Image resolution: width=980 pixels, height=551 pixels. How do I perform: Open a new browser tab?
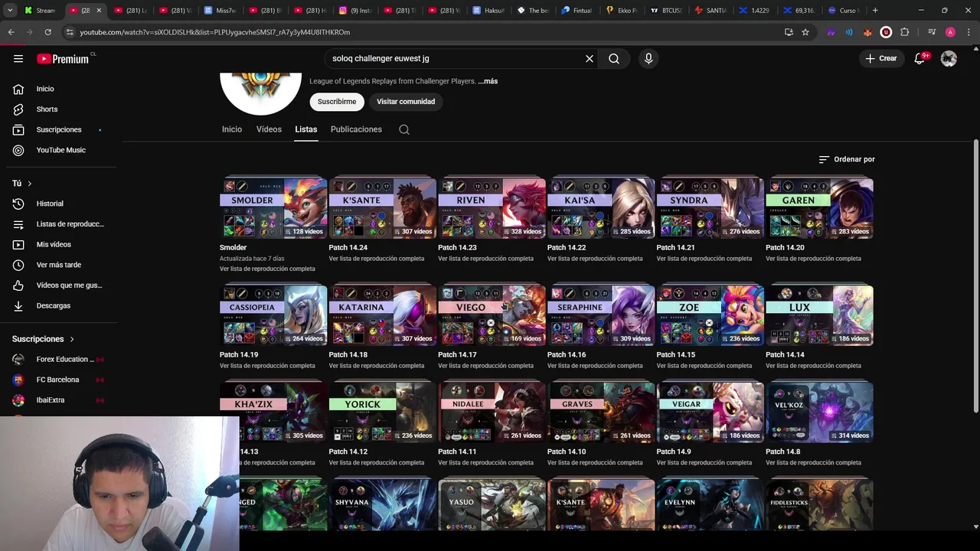875,11
